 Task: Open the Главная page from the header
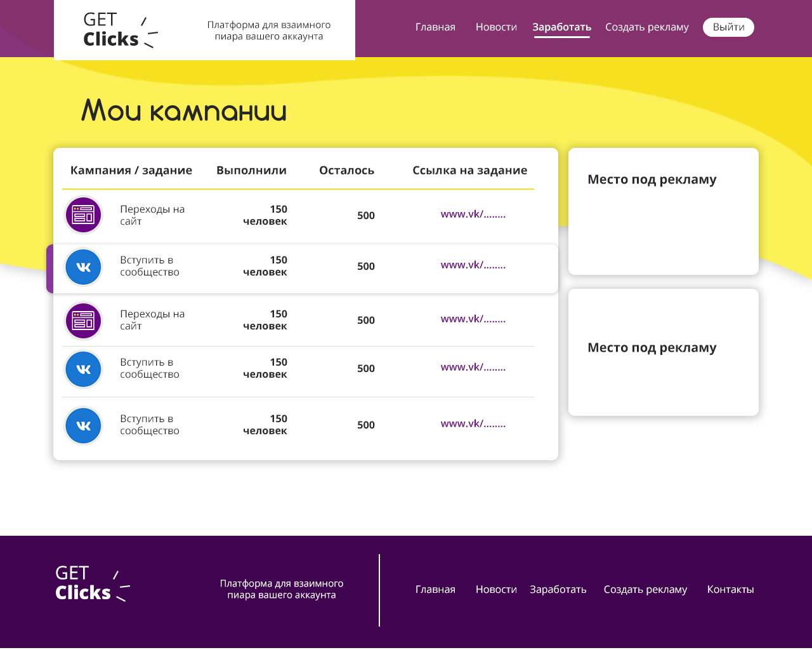[435, 27]
